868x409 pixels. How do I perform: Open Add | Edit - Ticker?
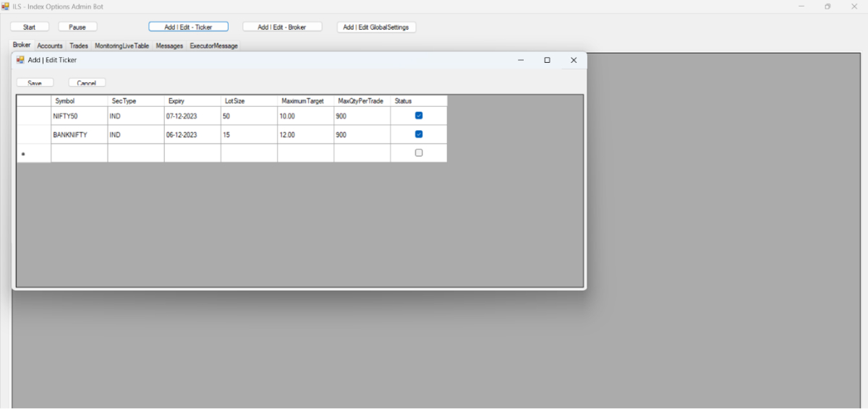click(x=188, y=27)
